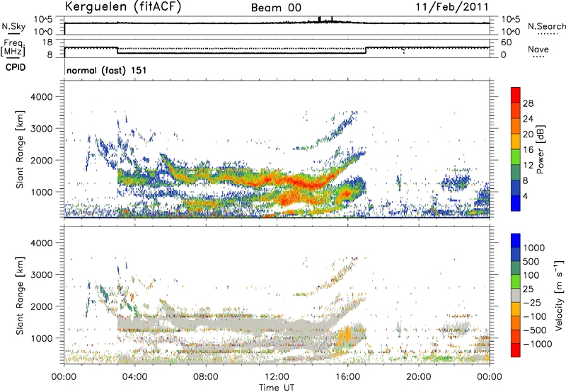Click the "normal (fast) 151" mode text
The width and height of the screenshot is (566, 392).
107,70
